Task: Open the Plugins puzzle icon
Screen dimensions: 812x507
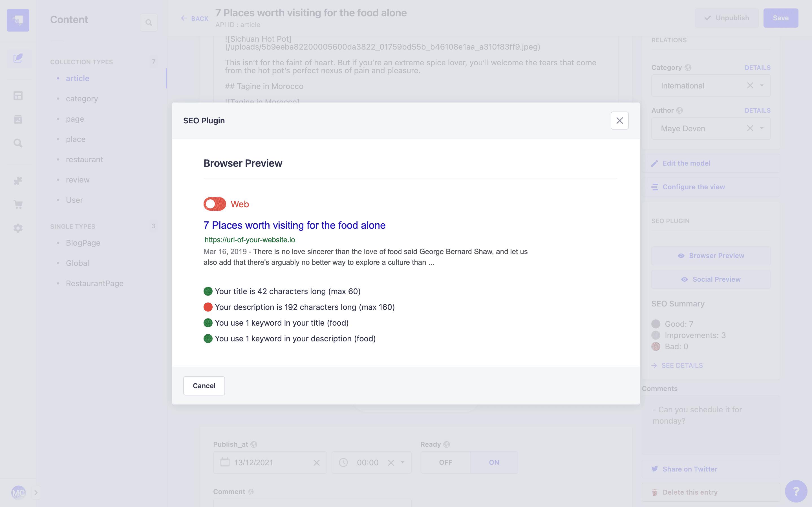Action: pos(18,181)
